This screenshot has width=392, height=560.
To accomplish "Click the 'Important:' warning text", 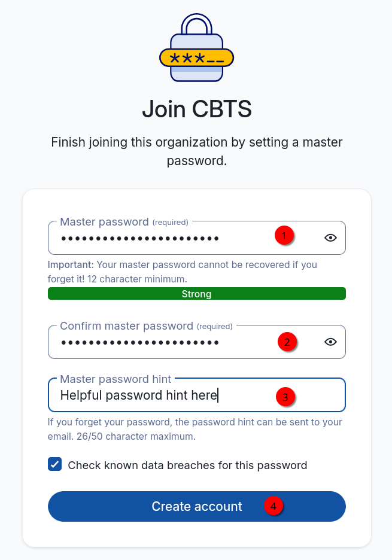I will (71, 264).
